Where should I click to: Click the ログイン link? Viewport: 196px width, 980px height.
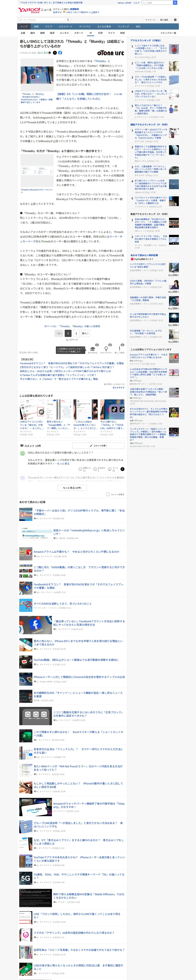click(x=57, y=12)
